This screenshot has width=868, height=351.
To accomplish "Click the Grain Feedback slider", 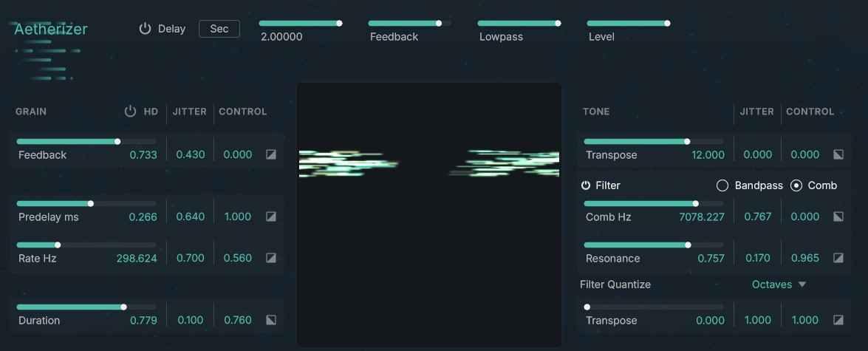I will [x=86, y=142].
